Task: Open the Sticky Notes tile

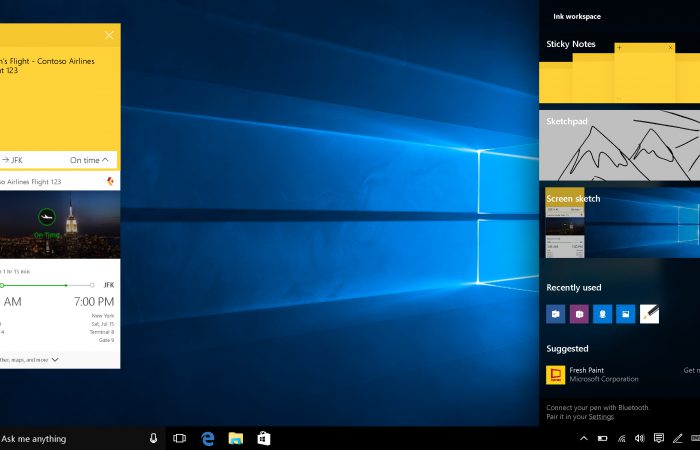Action: coord(620,70)
